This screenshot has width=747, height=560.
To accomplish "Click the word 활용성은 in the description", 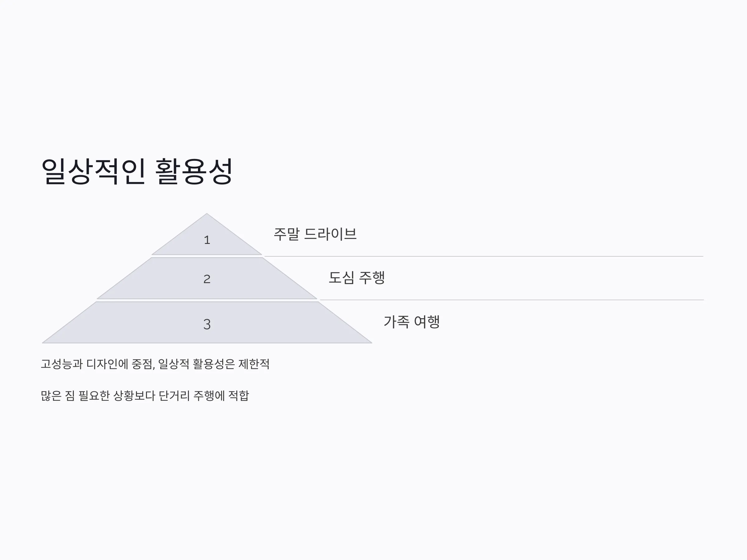I will 214,364.
